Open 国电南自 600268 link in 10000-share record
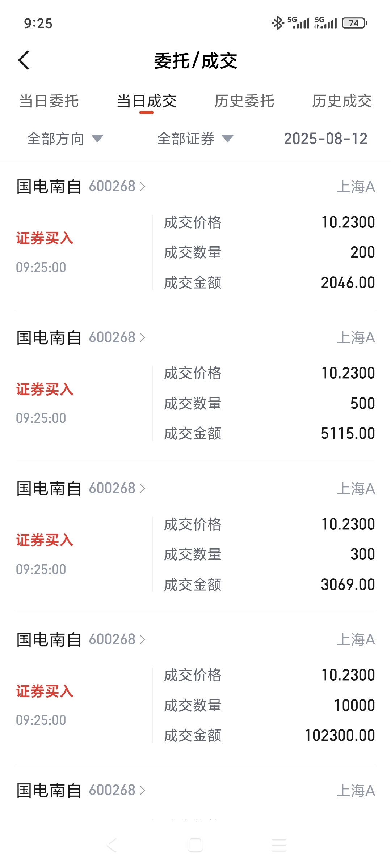This screenshot has height=868, width=391. click(81, 639)
